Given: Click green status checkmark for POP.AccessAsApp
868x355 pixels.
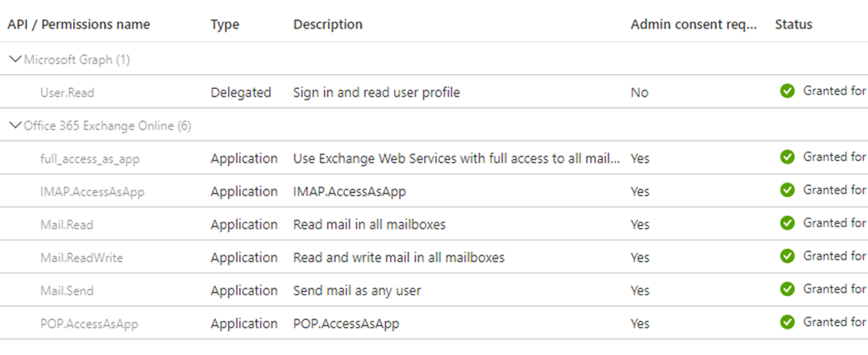Looking at the screenshot, I should tap(787, 322).
